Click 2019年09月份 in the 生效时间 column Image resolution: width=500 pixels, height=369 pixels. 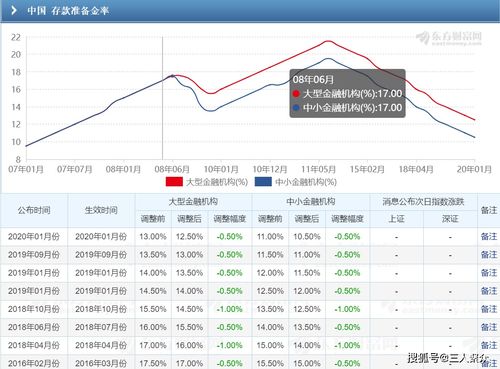pyautogui.click(x=101, y=255)
